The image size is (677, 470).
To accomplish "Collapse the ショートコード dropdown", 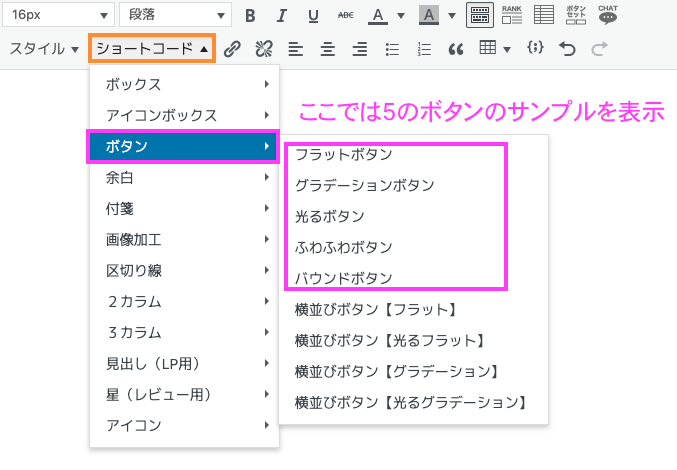I will coord(152,48).
